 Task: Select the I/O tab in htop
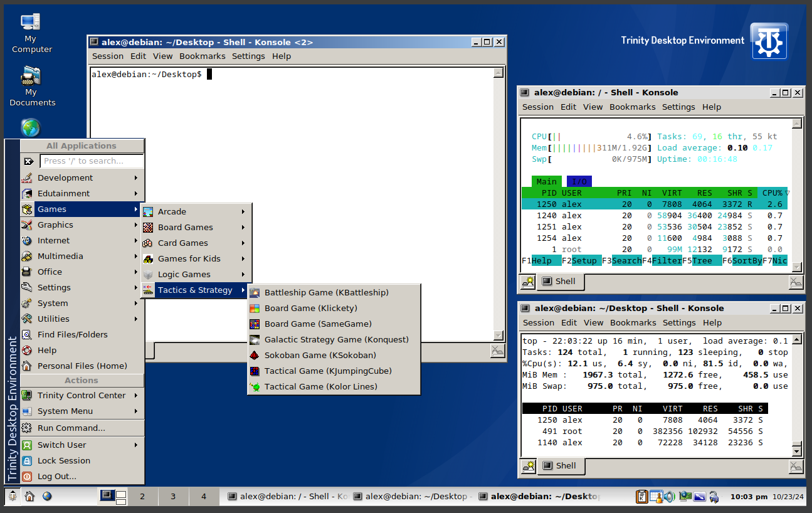pyautogui.click(x=579, y=181)
